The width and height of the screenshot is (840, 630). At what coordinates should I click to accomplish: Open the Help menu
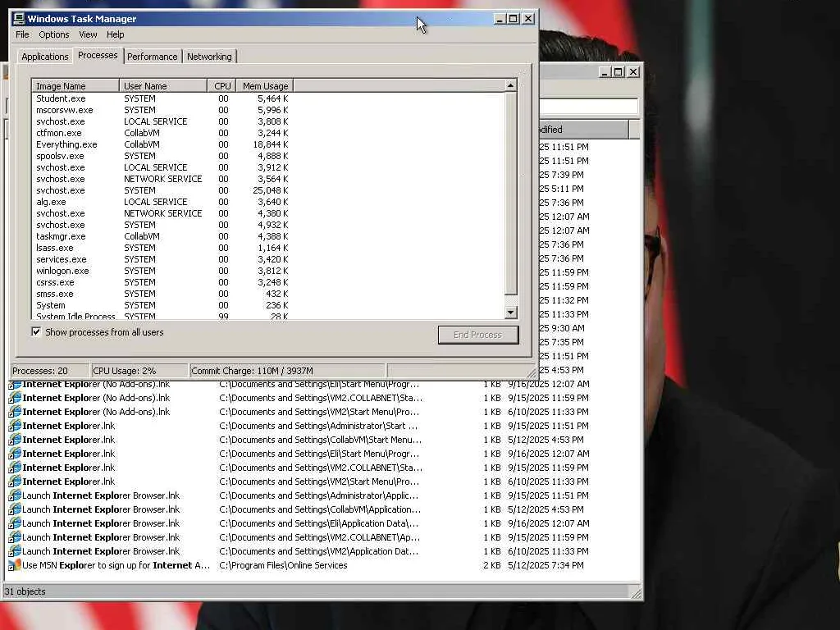click(x=115, y=34)
